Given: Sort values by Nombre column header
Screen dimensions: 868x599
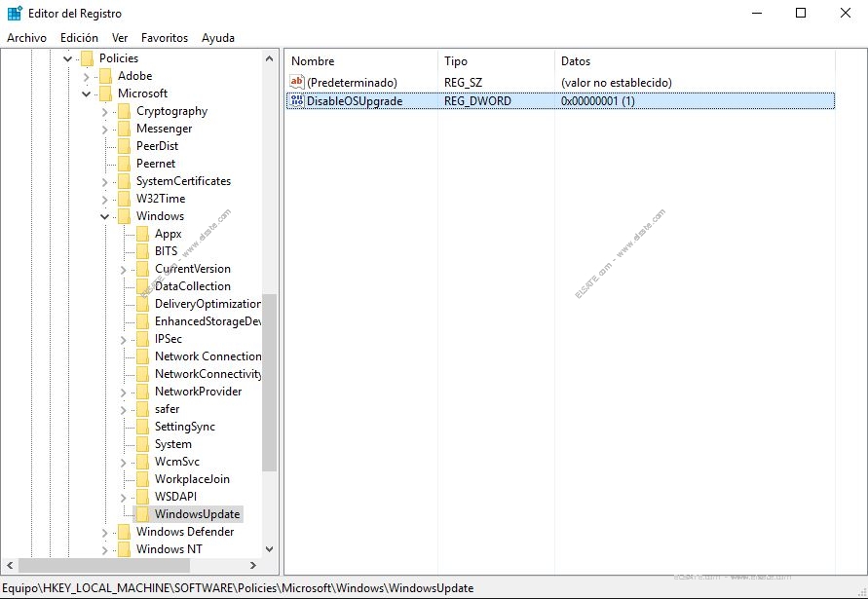Looking at the screenshot, I should (360, 61).
